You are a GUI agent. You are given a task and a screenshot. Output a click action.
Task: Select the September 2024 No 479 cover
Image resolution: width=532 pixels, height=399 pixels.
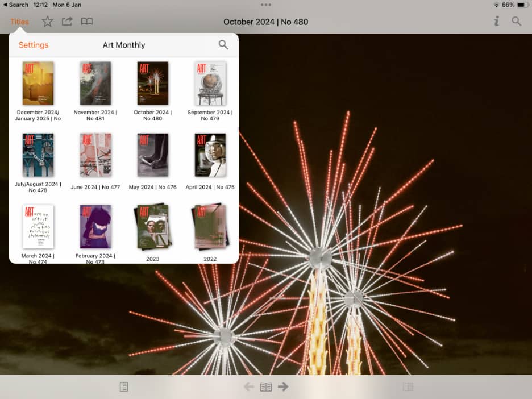pyautogui.click(x=210, y=84)
